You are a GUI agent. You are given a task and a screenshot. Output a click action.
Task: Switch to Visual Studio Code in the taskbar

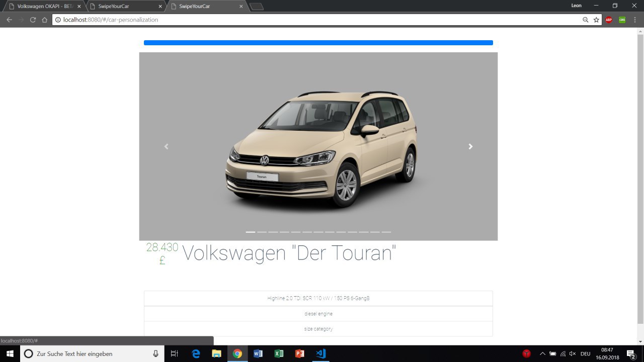pyautogui.click(x=320, y=353)
